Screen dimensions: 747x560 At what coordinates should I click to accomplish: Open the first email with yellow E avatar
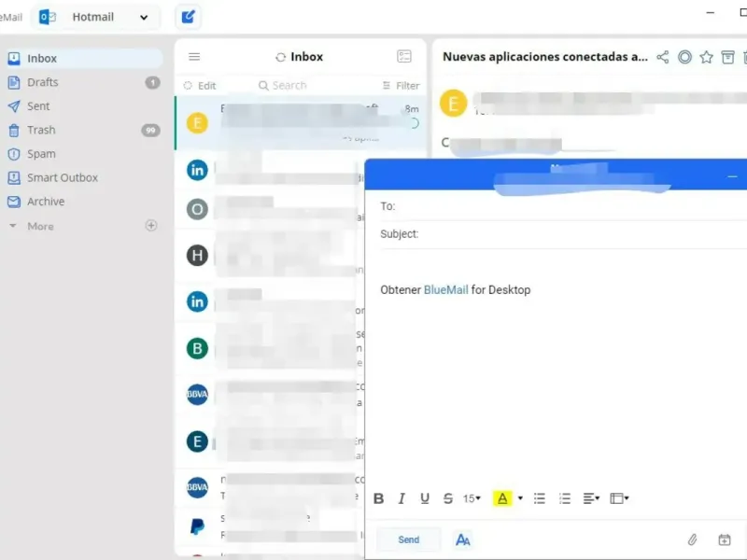[301, 123]
